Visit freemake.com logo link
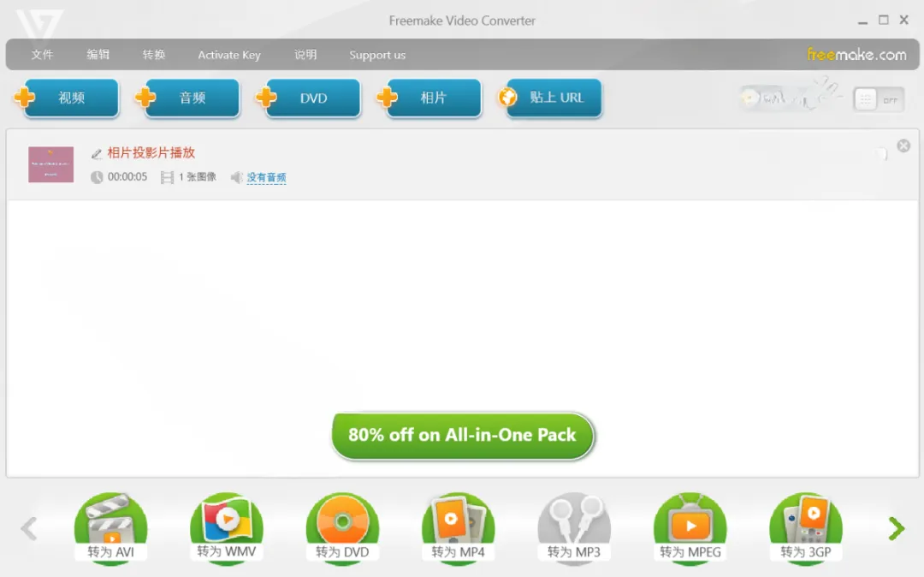The image size is (924, 577). [x=856, y=54]
